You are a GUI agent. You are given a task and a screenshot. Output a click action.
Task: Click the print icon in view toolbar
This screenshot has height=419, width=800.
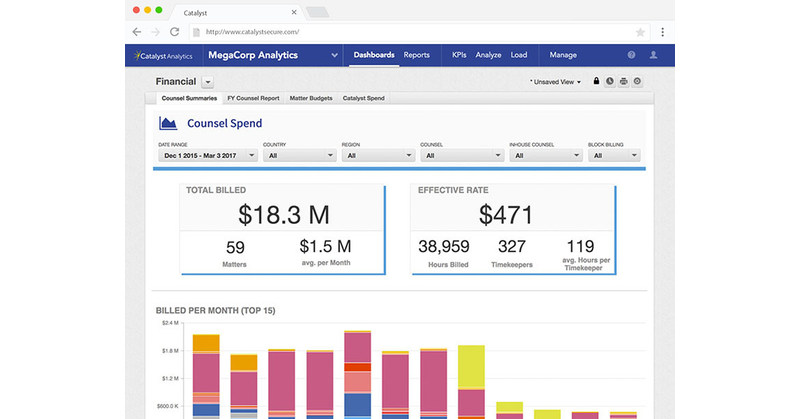coord(623,81)
